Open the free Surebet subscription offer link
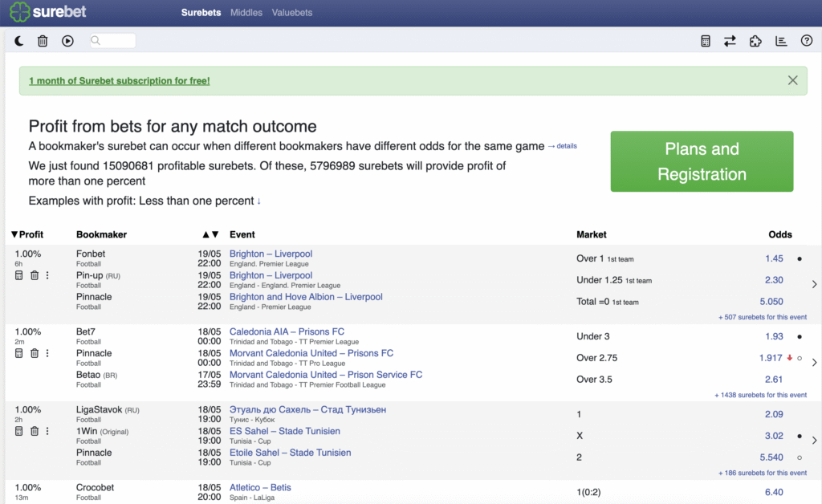Image resolution: width=822 pixels, height=504 pixels. coord(119,81)
